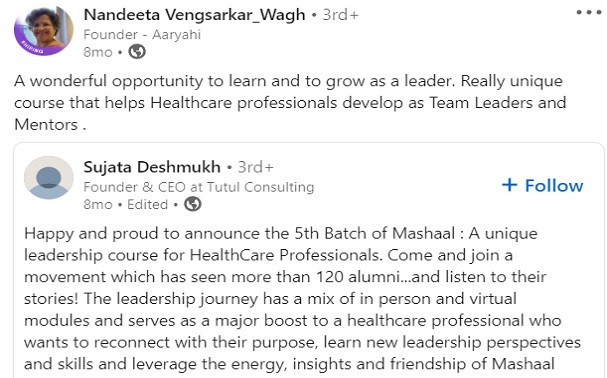Viewport: 607px width, 378px height.
Task: Follow Sujata Deshmukh
Action: tap(542, 185)
